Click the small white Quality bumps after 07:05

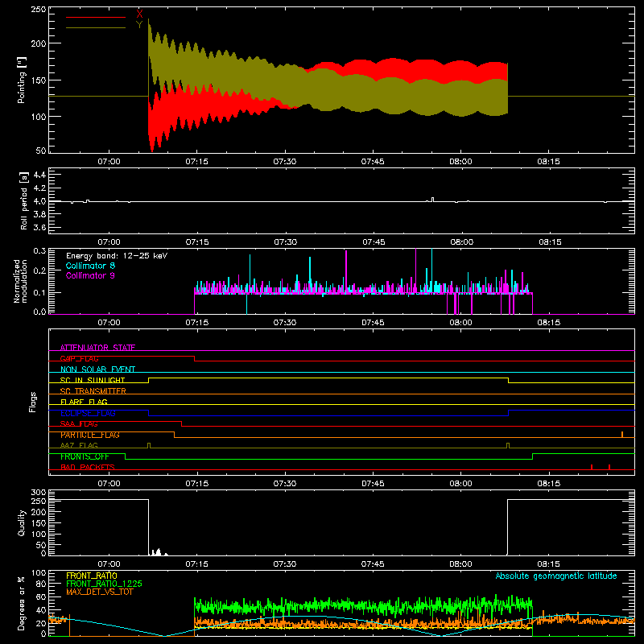pyautogui.click(x=159, y=552)
